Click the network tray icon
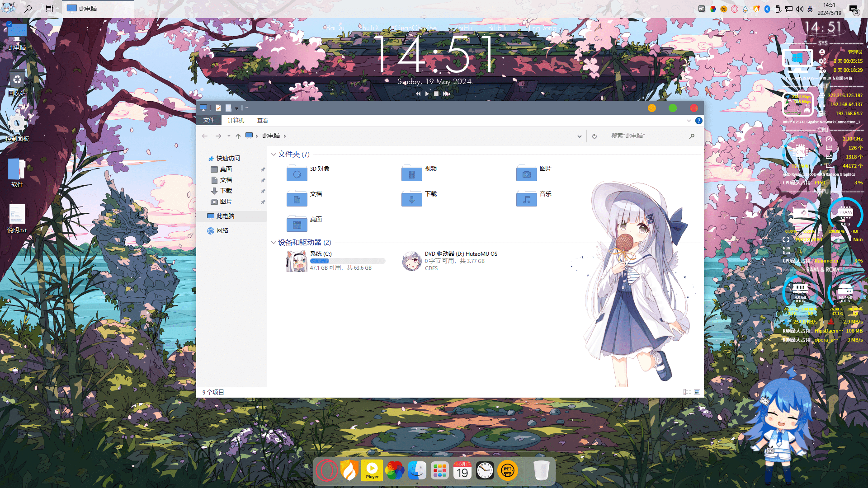 pyautogui.click(x=789, y=9)
